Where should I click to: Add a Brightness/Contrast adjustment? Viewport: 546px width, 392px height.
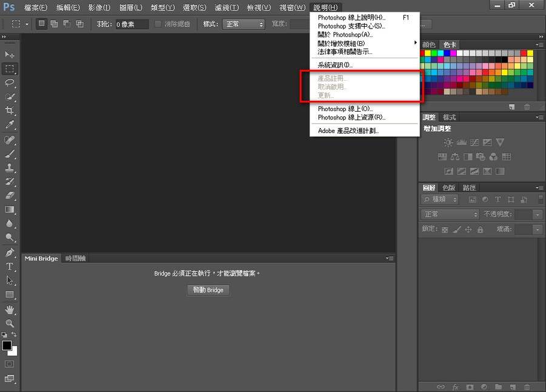coord(448,142)
